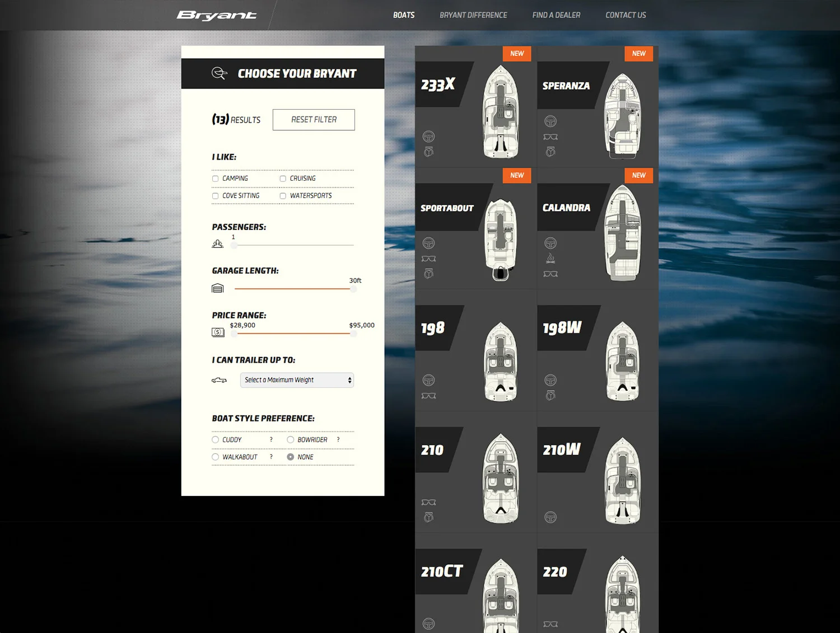Select the Bowrider radio button
The height and width of the screenshot is (633, 840).
290,440
